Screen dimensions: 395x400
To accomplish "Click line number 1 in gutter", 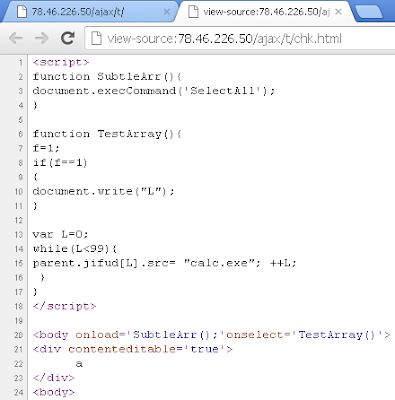I will (21, 63).
